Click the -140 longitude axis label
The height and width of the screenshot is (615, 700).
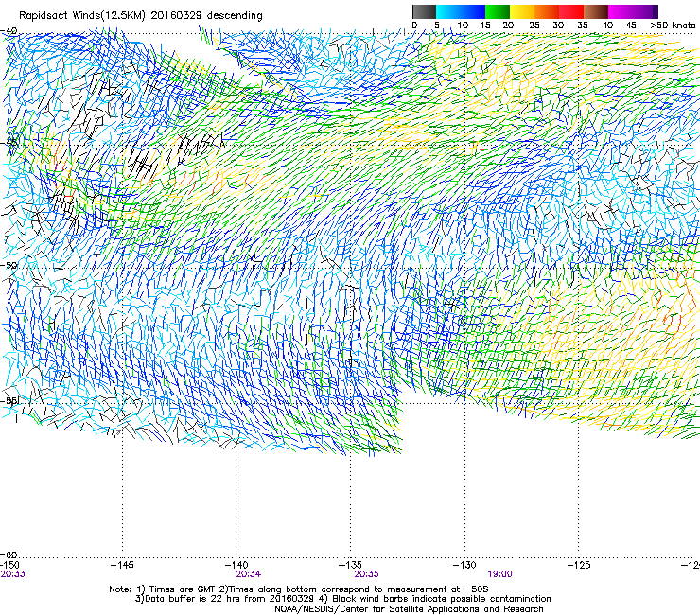click(236, 565)
